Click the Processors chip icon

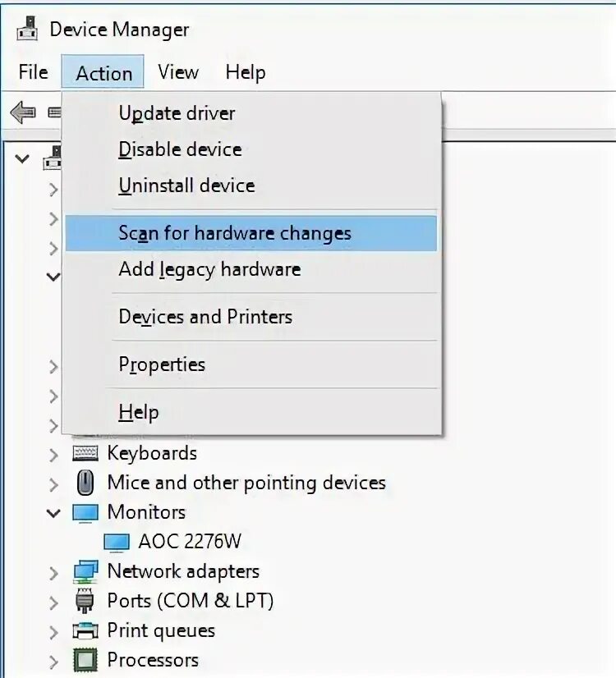(85, 660)
